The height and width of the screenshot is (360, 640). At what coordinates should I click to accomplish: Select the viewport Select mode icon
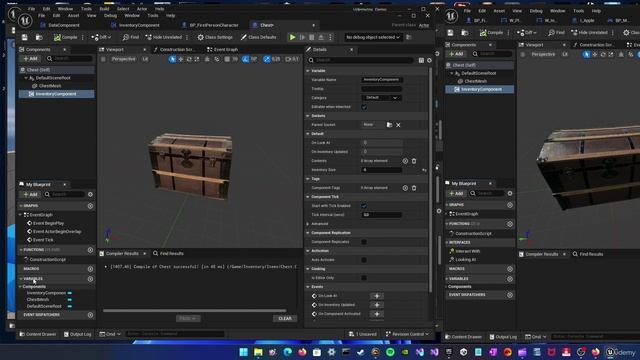tap(173, 59)
